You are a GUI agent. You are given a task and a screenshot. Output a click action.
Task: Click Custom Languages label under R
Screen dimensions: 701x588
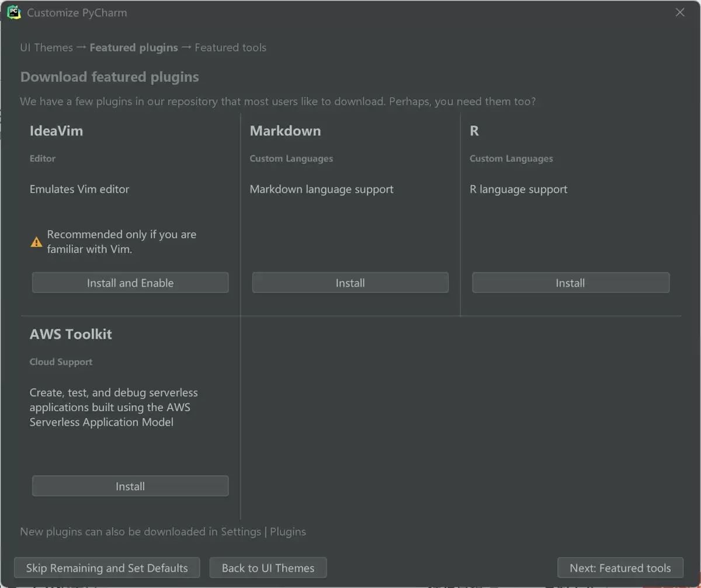(x=511, y=158)
